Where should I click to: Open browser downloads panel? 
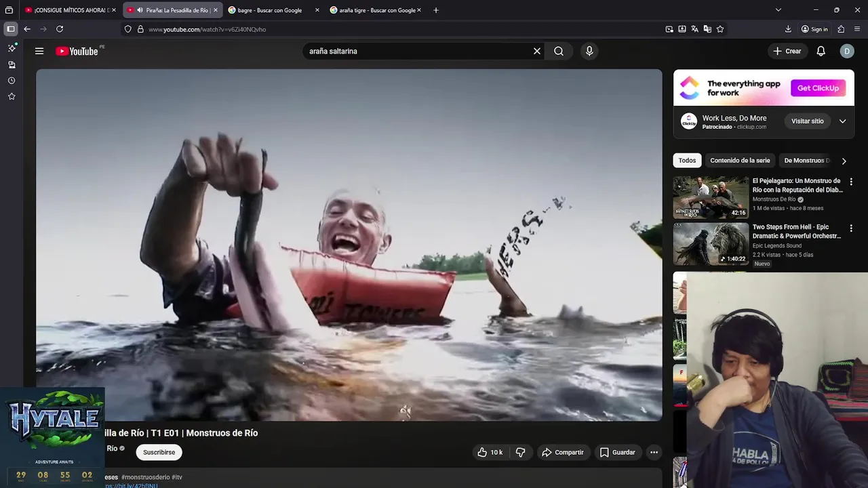tap(788, 29)
